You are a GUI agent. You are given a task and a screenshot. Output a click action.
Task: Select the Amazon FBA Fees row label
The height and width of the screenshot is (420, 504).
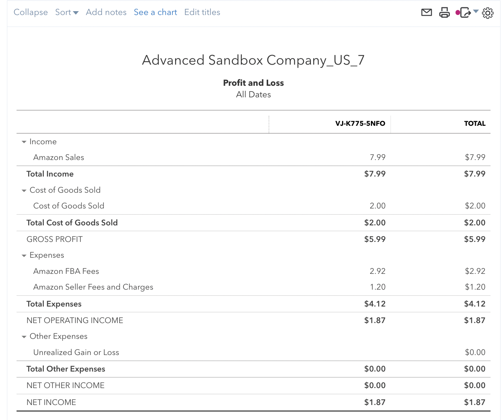point(66,271)
